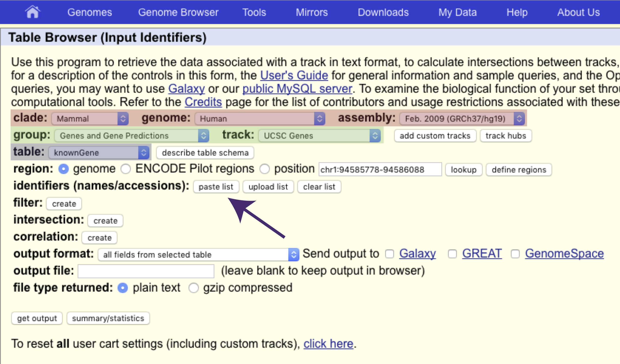Create an intersection

105,221
